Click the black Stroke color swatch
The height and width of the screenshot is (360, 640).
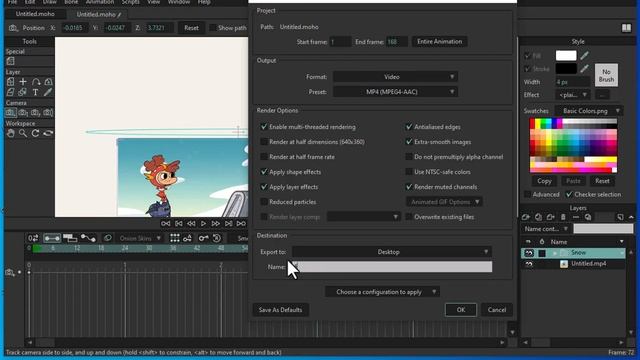[566, 69]
